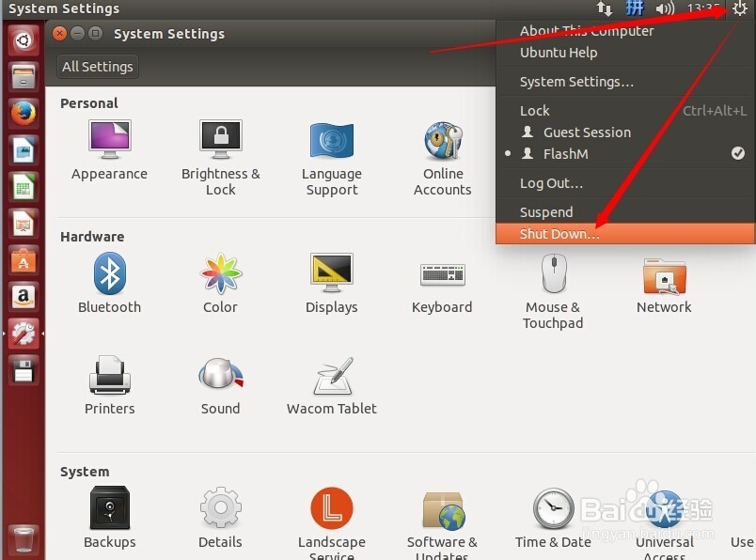
Task: Open Language Support settings
Action: 332,159
